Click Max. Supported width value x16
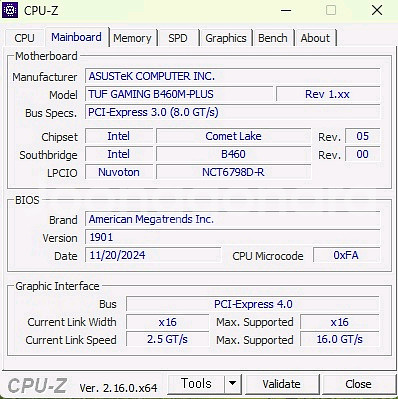 pos(340,322)
